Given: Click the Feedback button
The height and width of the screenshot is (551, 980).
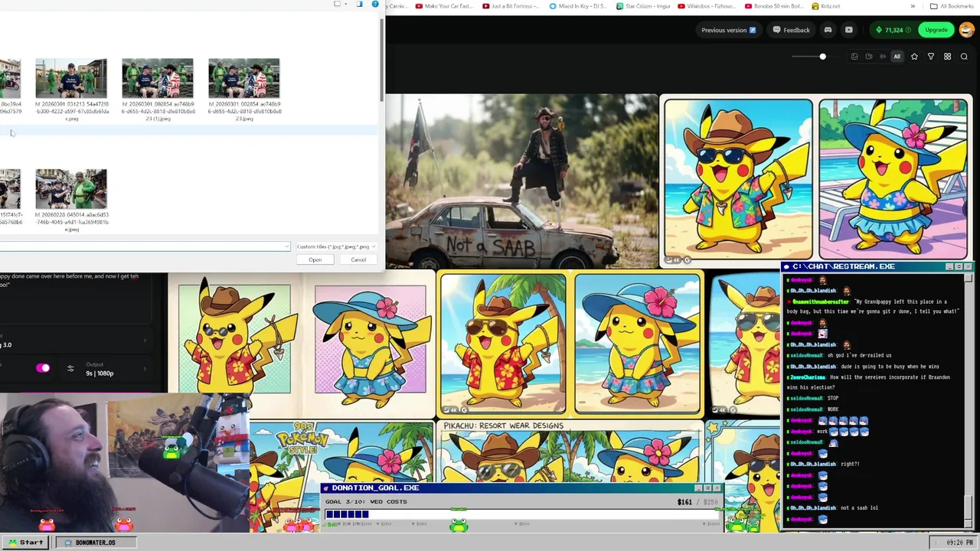Looking at the screenshot, I should [792, 30].
